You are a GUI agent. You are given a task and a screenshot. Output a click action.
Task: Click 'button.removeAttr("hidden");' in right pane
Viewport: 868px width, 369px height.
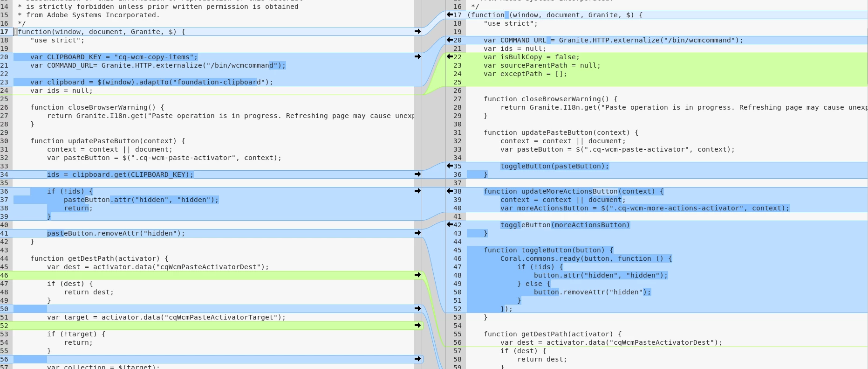[593, 292]
